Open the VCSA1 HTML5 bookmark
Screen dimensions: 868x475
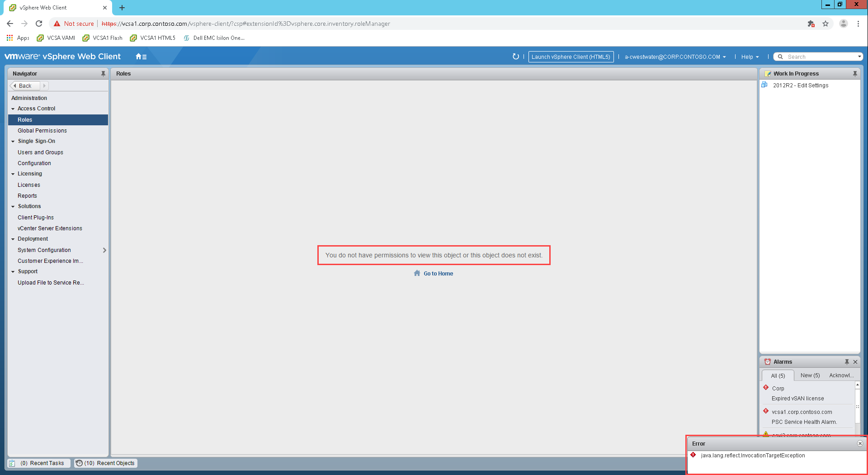point(153,38)
